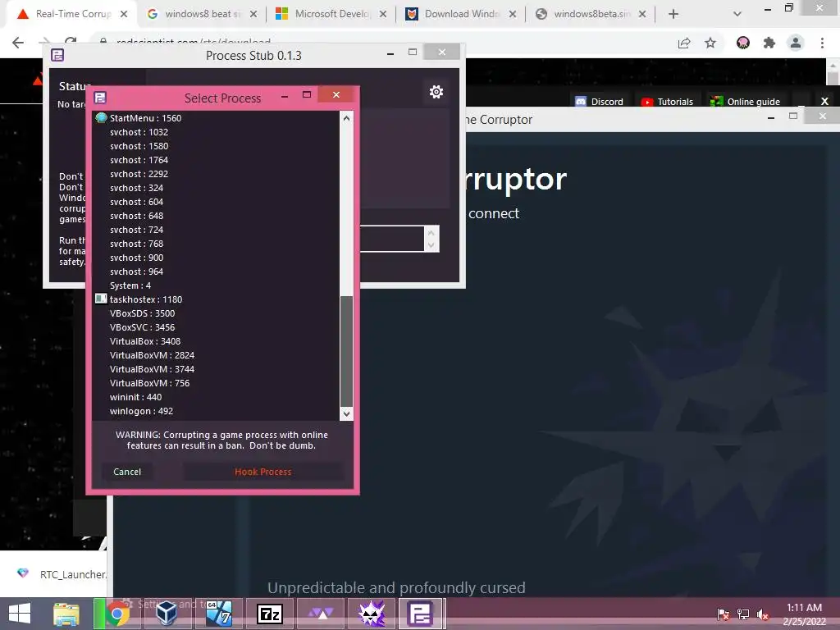Open a new browser tab
Viewport: 840px width, 630px height.
[x=673, y=14]
